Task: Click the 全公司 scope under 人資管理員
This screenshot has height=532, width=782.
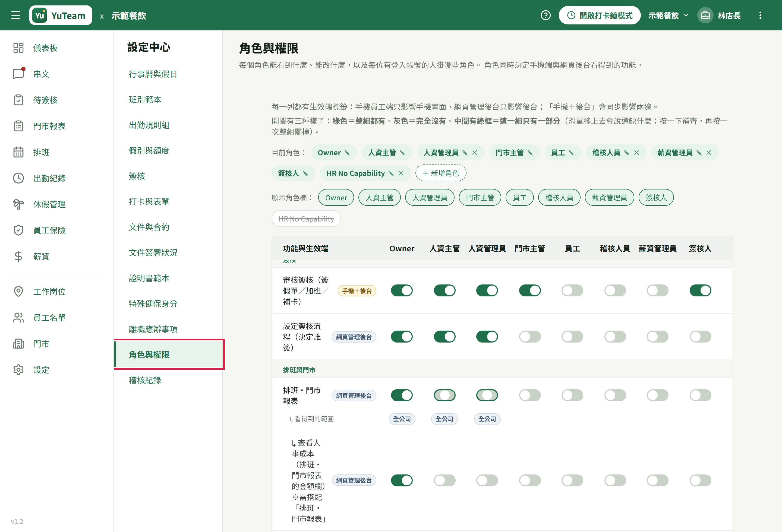Action: point(487,419)
